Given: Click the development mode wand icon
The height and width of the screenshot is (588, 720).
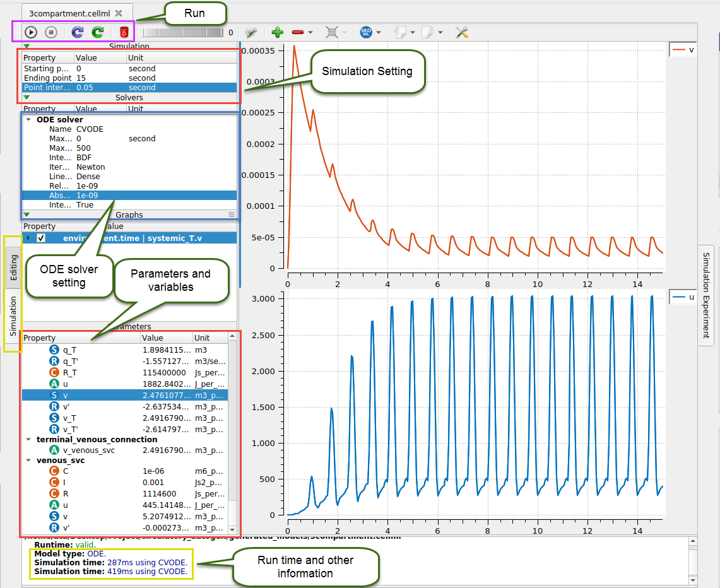Looking at the screenshot, I should tap(252, 32).
